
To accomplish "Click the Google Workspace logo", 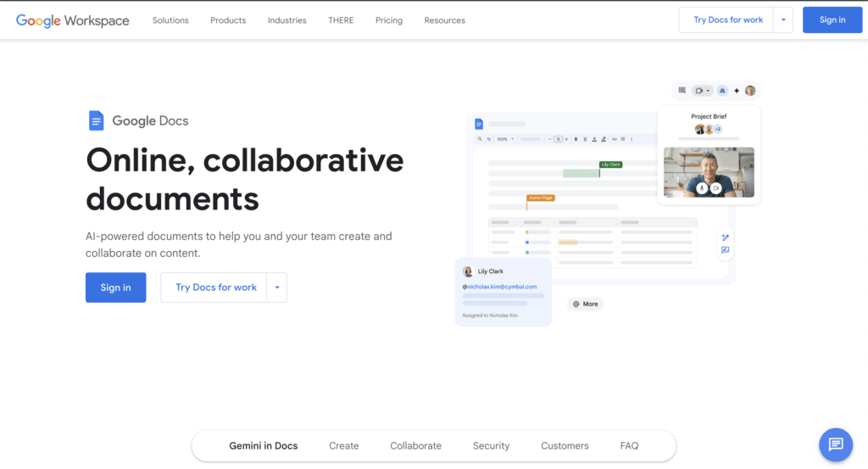I will (x=73, y=20).
